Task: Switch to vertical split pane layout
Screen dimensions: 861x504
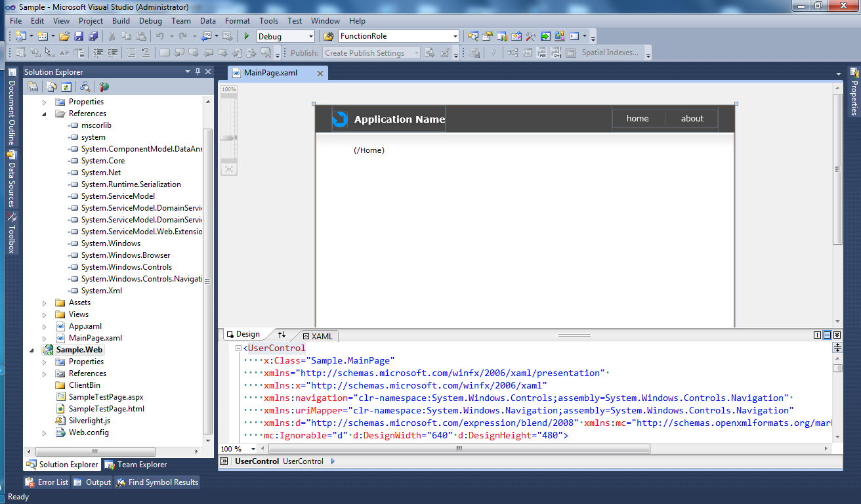Action: [817, 335]
